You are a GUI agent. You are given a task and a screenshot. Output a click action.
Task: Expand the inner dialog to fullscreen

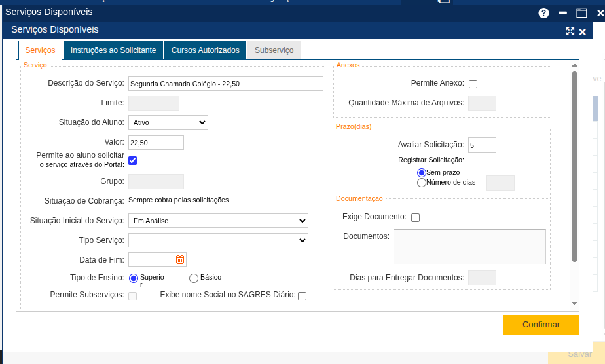coord(570,31)
